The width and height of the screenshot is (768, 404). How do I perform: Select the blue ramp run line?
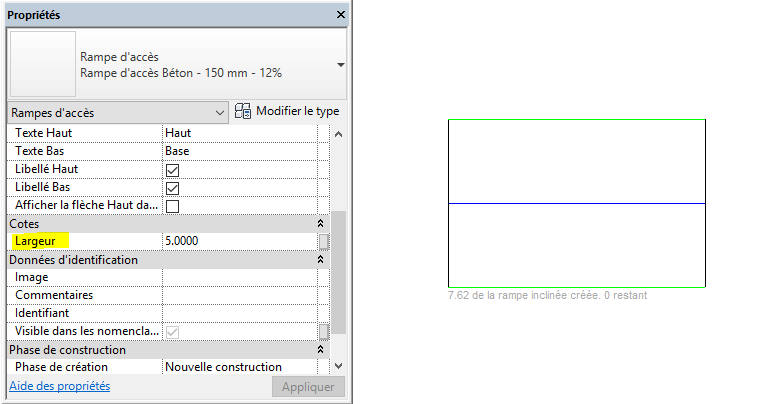pos(577,203)
